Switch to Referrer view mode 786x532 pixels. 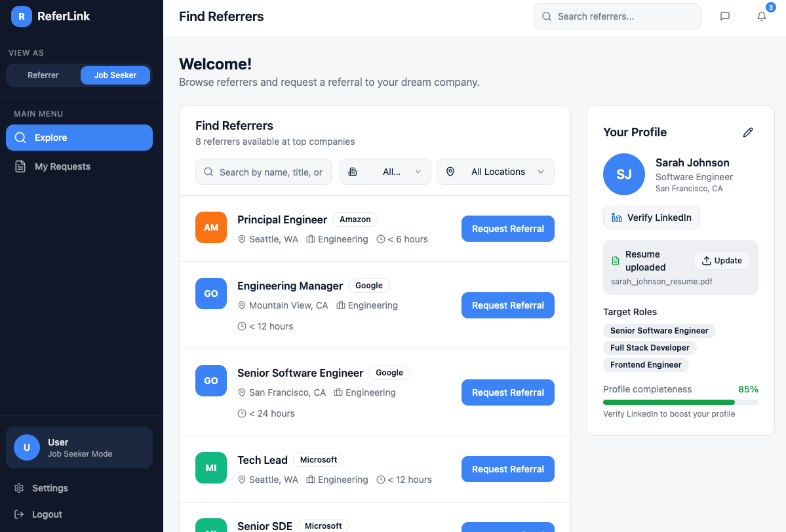click(x=42, y=75)
